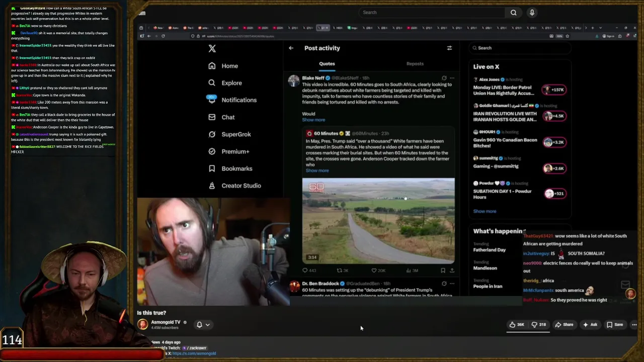Image resolution: width=644 pixels, height=362 pixels.
Task: Open Bookmarks in the X sidebar
Action: pyautogui.click(x=230, y=168)
